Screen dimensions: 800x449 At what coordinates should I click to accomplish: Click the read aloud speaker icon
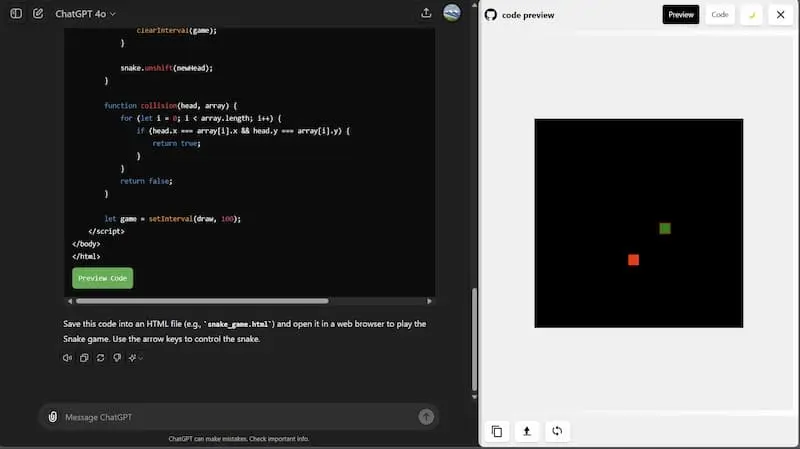click(67, 358)
